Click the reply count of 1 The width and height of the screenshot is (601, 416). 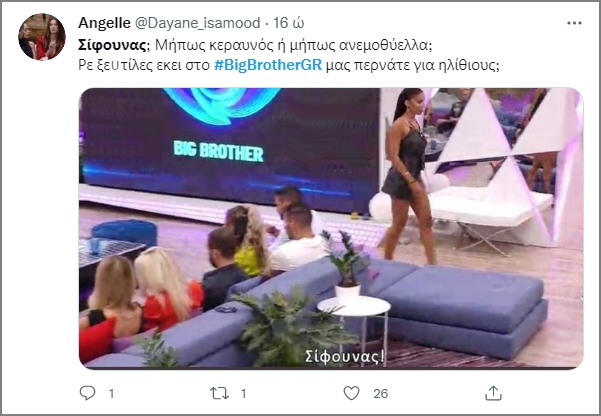[112, 393]
